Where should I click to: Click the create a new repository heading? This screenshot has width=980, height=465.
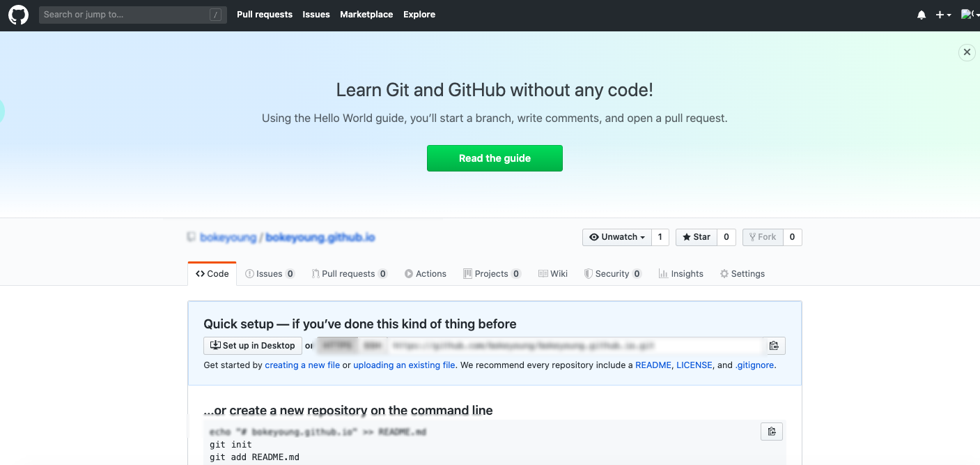[348, 411]
